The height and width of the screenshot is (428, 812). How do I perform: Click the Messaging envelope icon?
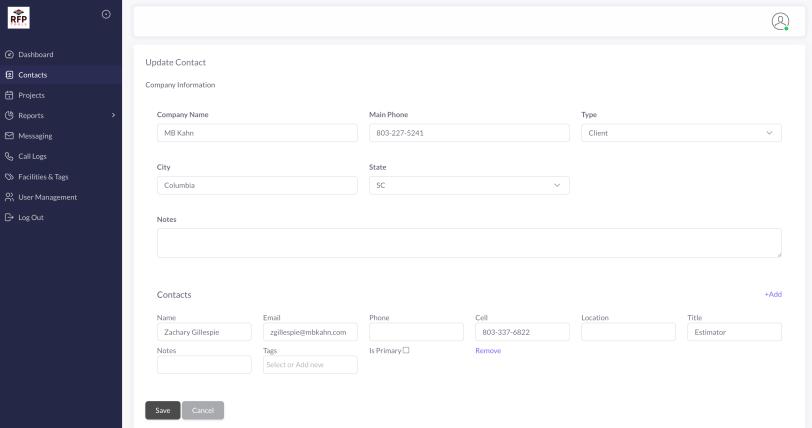[9, 136]
